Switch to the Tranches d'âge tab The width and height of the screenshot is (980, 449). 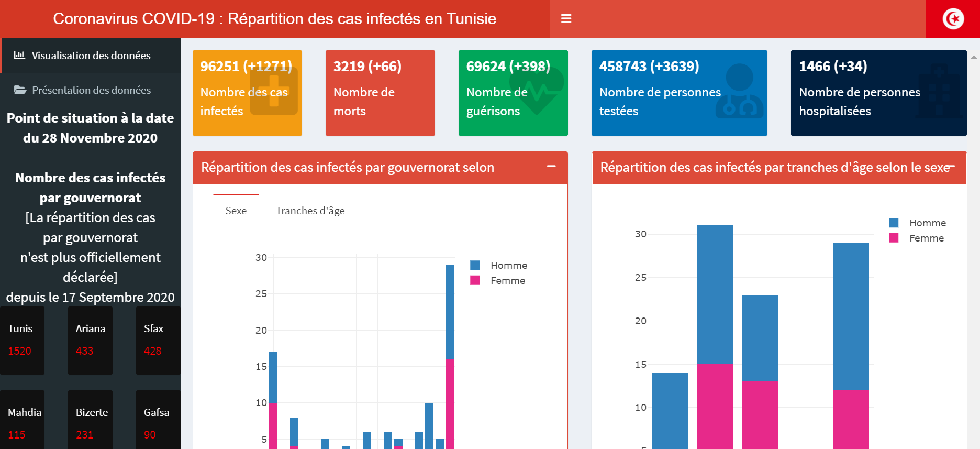310,211
